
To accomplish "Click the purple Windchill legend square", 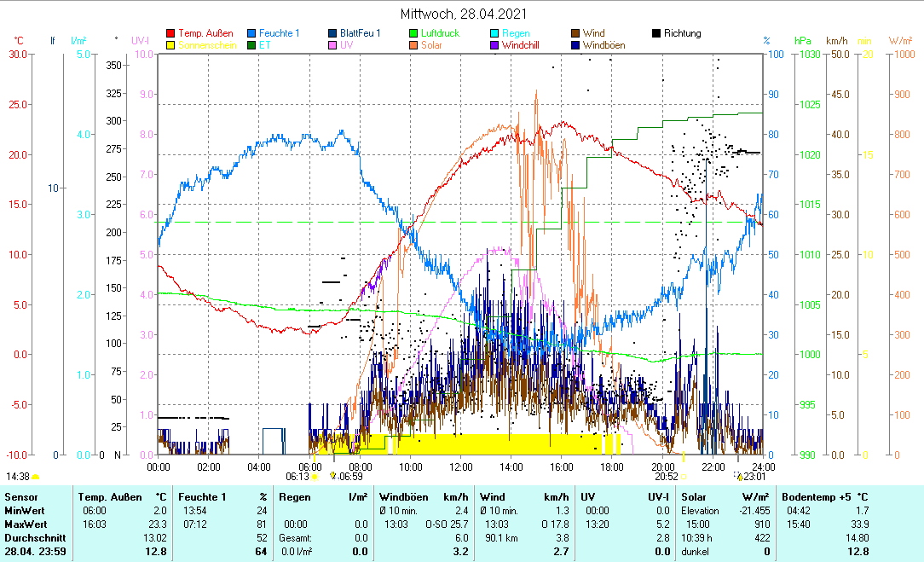I will click(x=494, y=45).
